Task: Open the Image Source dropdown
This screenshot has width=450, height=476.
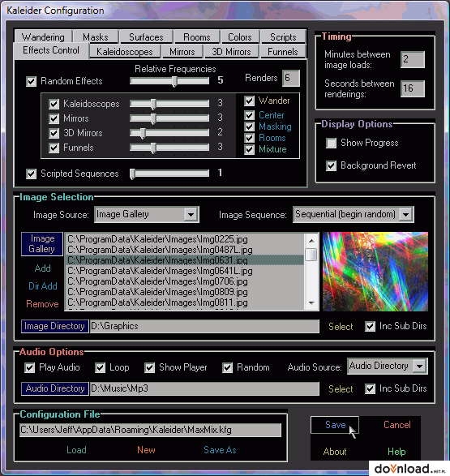Action: [x=191, y=215]
